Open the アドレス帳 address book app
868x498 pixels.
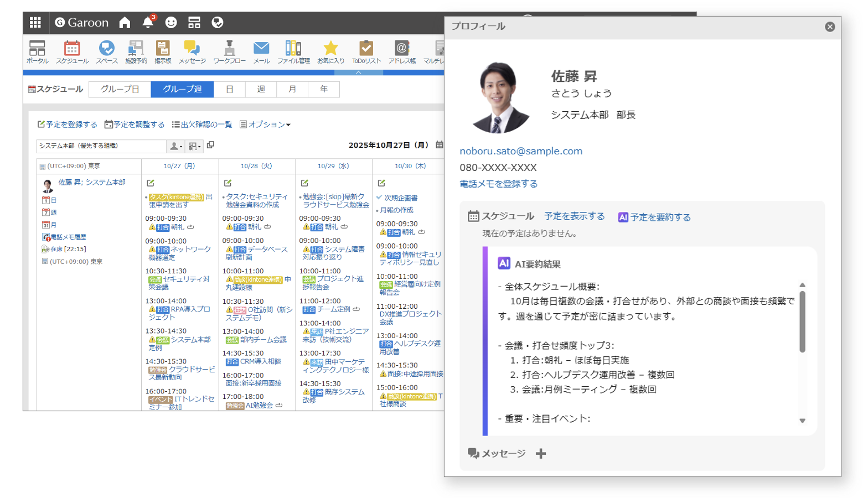[402, 53]
